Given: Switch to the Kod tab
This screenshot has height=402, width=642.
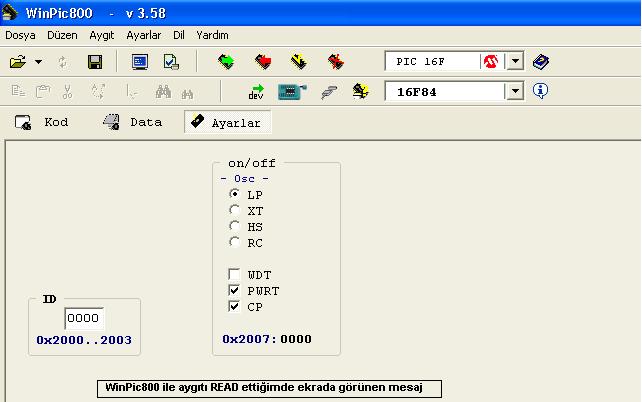Looking at the screenshot, I should 42,123.
